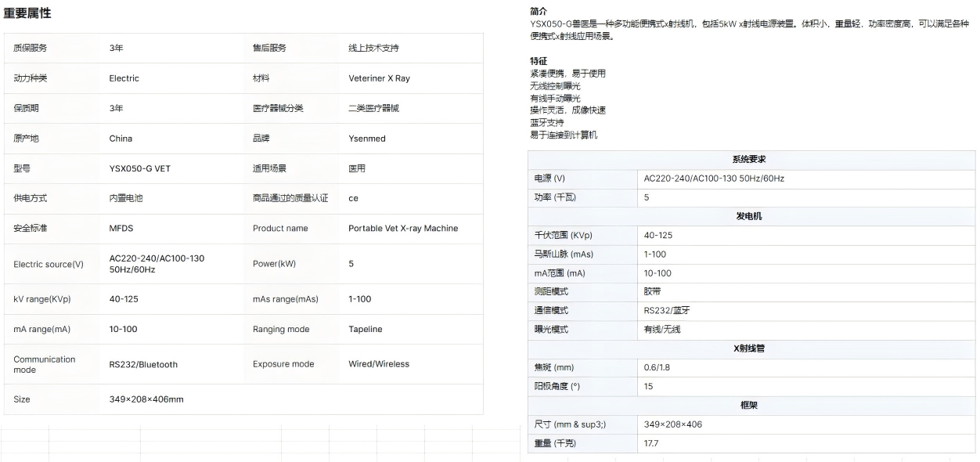Click the Portable Vet X-ray Machine text
This screenshot has width=980, height=462.
(x=402, y=229)
